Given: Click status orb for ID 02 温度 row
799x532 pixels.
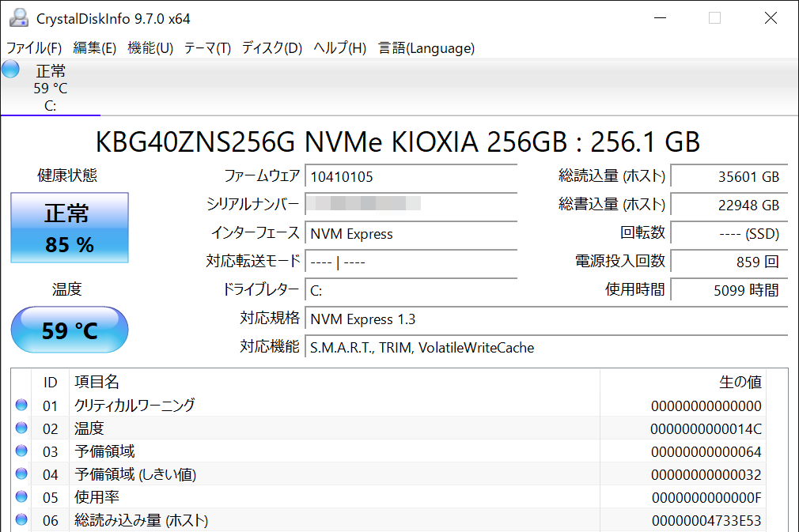Looking at the screenshot, I should pyautogui.click(x=21, y=428).
